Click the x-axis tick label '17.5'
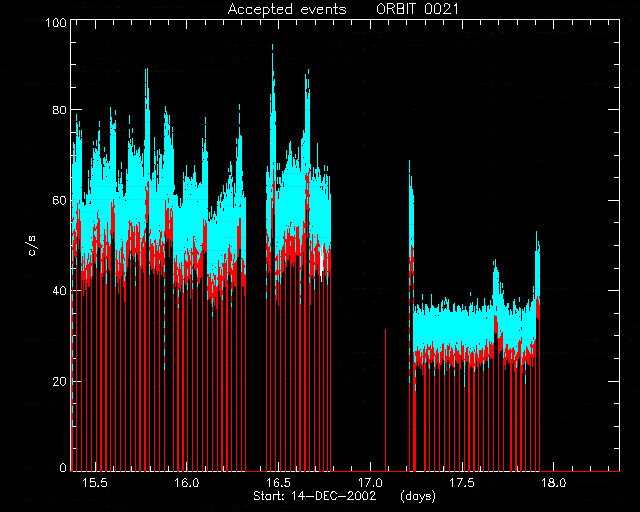 (x=462, y=483)
